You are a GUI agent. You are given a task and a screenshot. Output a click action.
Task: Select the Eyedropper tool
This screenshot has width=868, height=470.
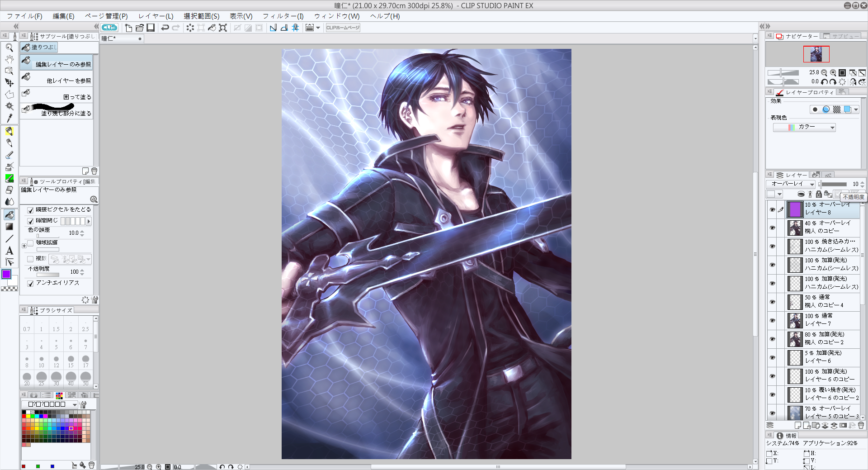9,118
